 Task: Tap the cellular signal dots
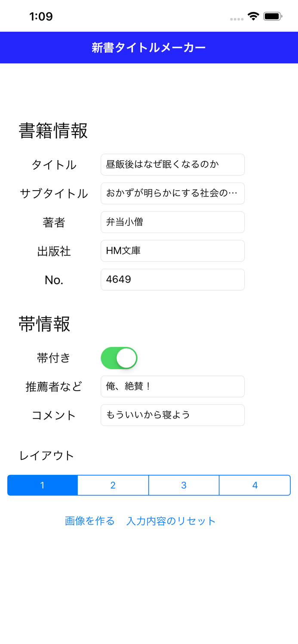pos(237,18)
